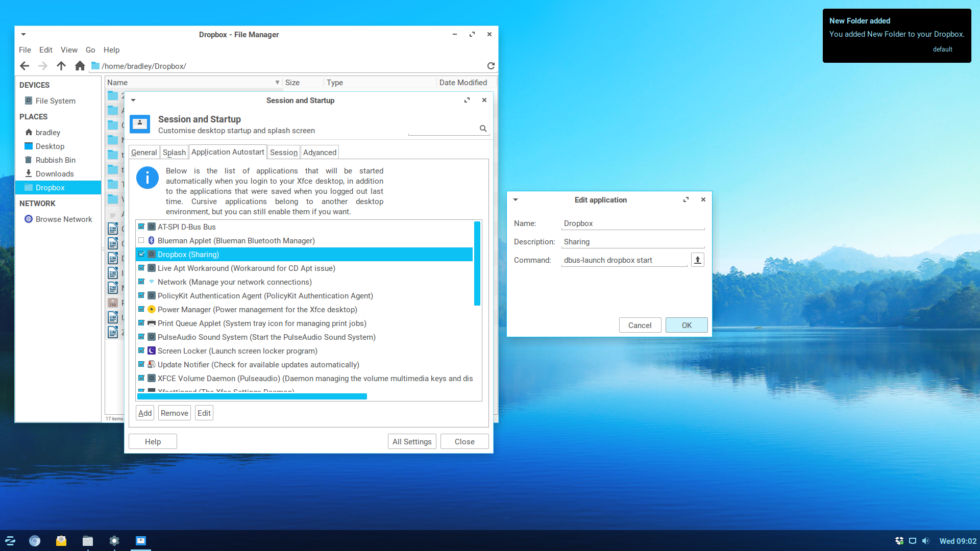Click the autostart list vertical scrollbar
Image resolution: width=980 pixels, height=551 pixels.
coord(477,264)
